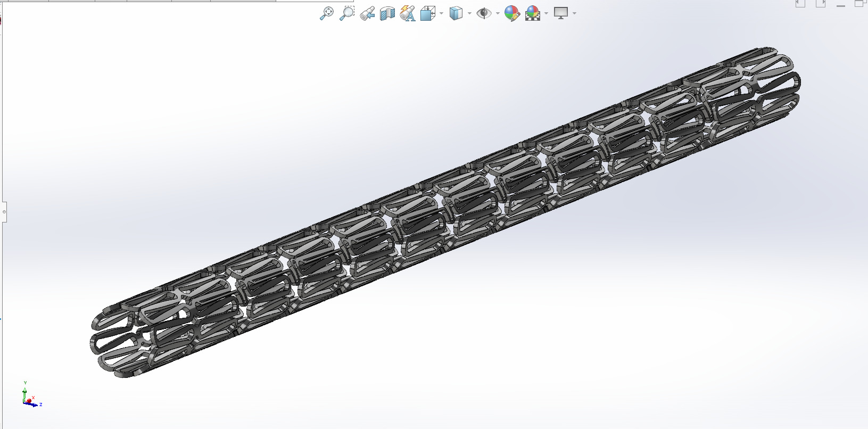Expand the Hide/Show Items dropdown arrow
Viewport: 868px width, 429px height.
coord(498,13)
